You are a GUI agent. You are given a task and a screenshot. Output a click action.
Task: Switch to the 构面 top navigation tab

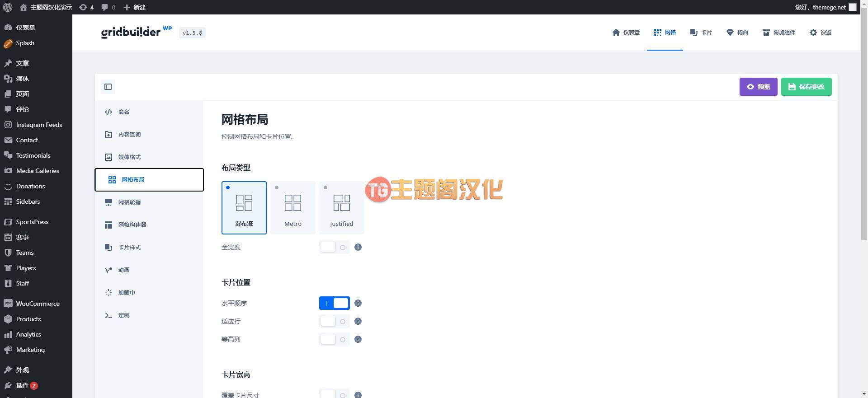pyautogui.click(x=737, y=33)
